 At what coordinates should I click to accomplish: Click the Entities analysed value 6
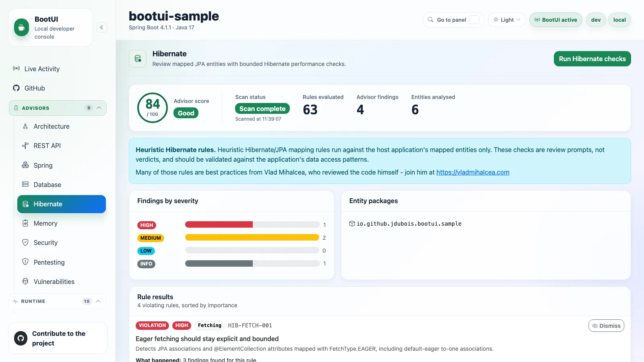coord(415,110)
